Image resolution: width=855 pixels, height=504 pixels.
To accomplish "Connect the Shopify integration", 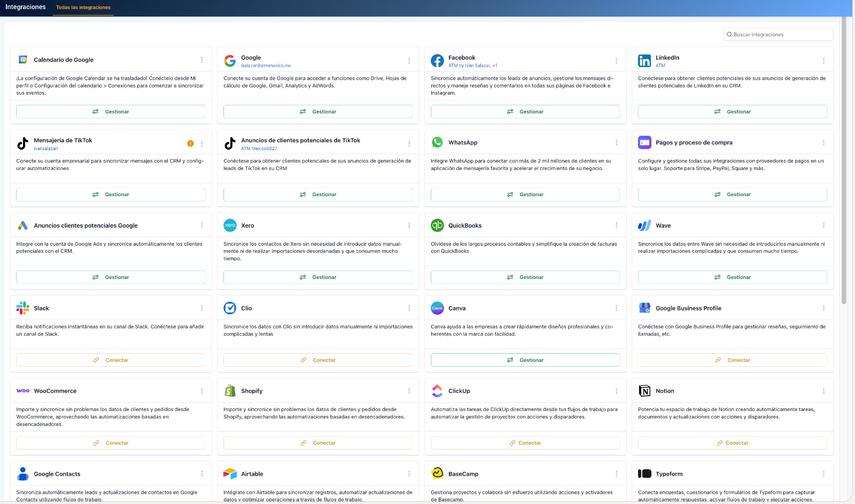I will [x=318, y=443].
